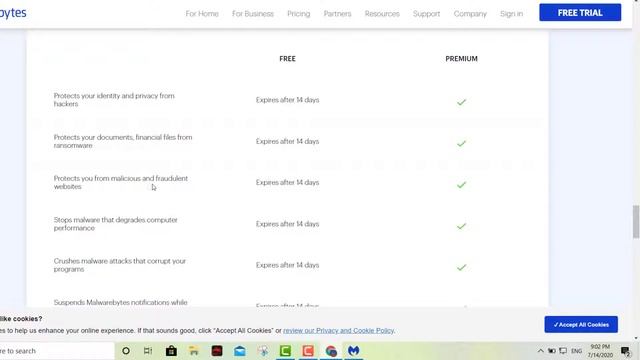The height and width of the screenshot is (360, 640).
Task: Click the browser vertical scrollbar thumb
Action: point(636,222)
